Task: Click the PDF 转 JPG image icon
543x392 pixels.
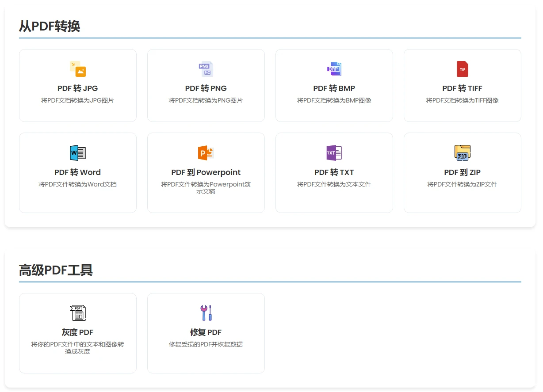Action: tap(78, 69)
